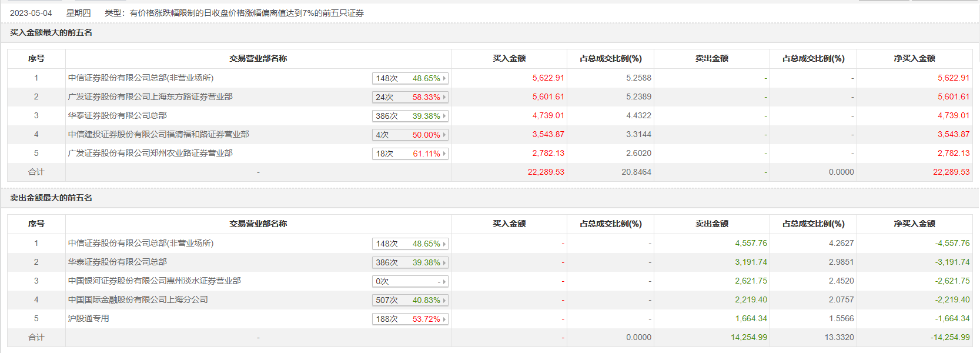Open the 18次 61.11% badge dropdown
Image resolution: width=980 pixels, height=353 pixels.
410,154
